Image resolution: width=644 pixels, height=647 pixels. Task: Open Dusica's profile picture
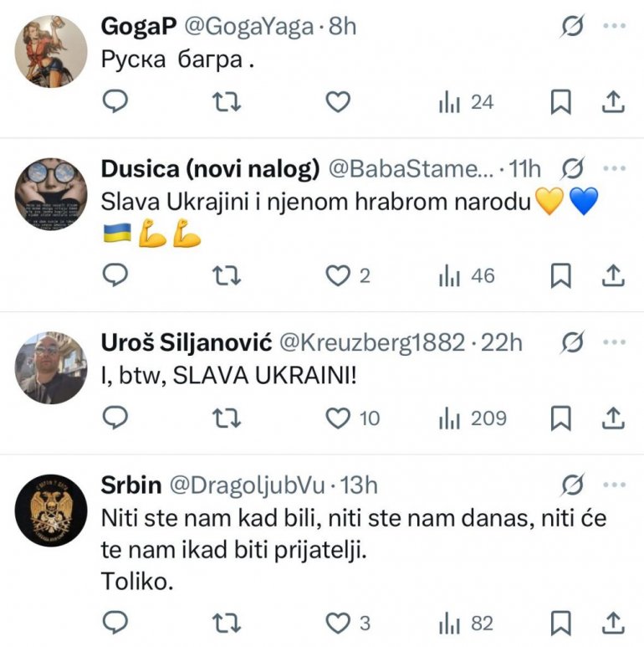51,195
